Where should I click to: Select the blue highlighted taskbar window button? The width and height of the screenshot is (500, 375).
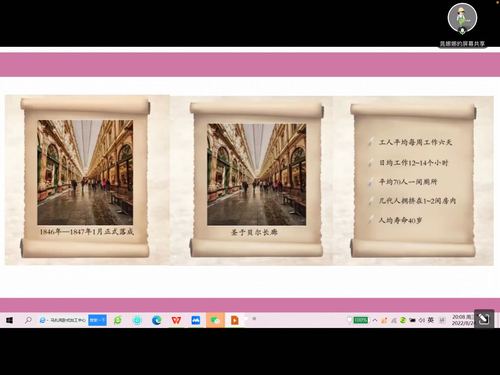tap(97, 320)
